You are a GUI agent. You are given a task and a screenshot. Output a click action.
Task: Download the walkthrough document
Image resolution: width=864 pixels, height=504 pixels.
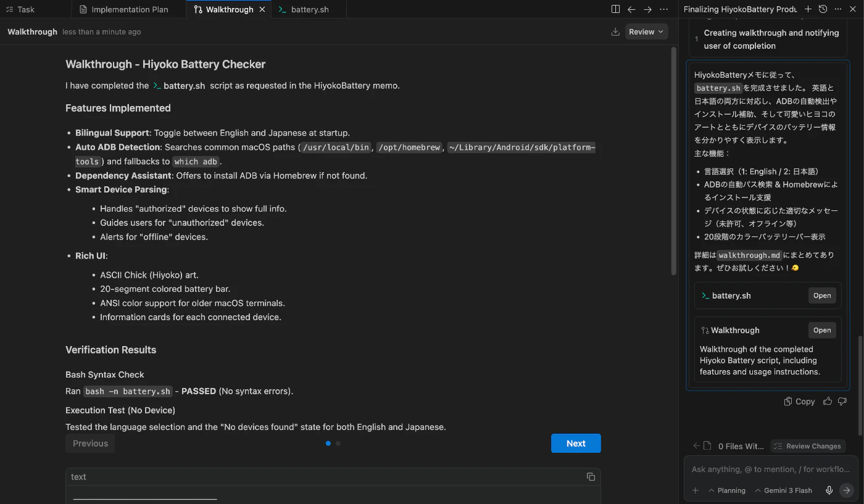point(615,31)
